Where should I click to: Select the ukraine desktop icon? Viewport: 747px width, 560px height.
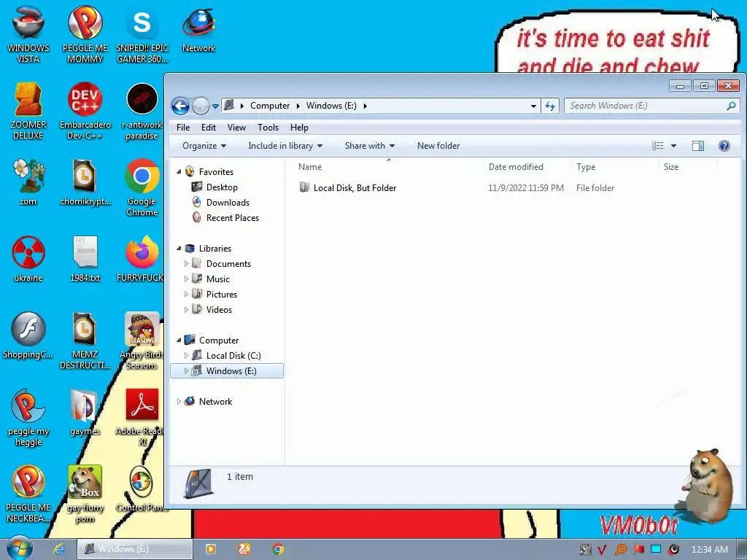click(x=28, y=259)
